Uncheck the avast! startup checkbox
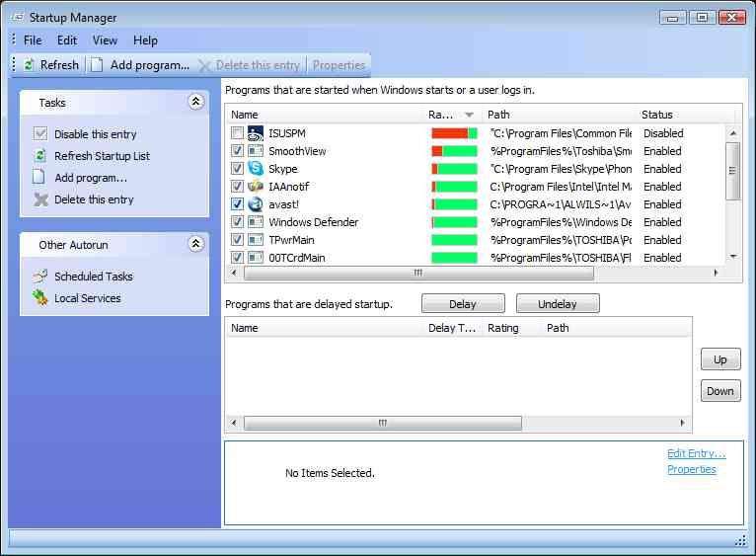 237,204
